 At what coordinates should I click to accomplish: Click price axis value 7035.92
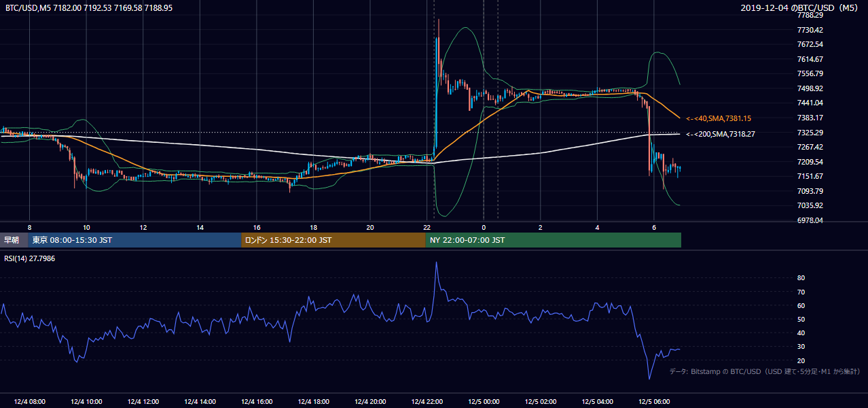coord(810,205)
